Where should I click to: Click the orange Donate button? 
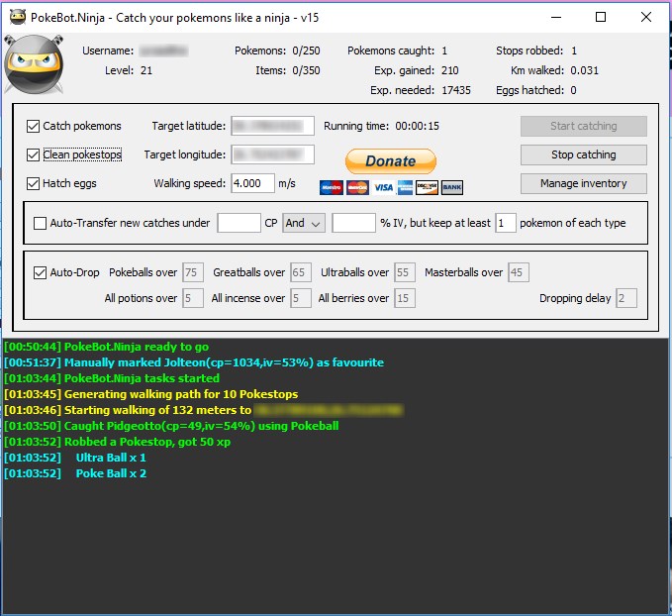click(390, 160)
